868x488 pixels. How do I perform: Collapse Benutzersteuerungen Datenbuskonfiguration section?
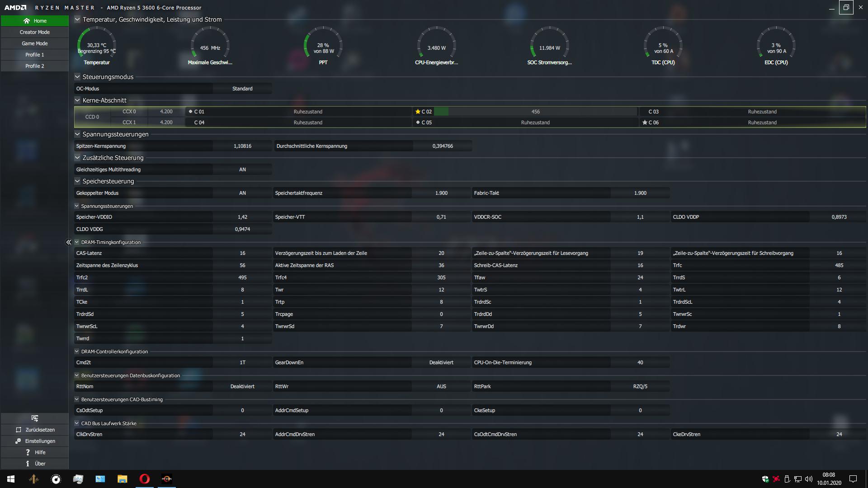[77, 375]
